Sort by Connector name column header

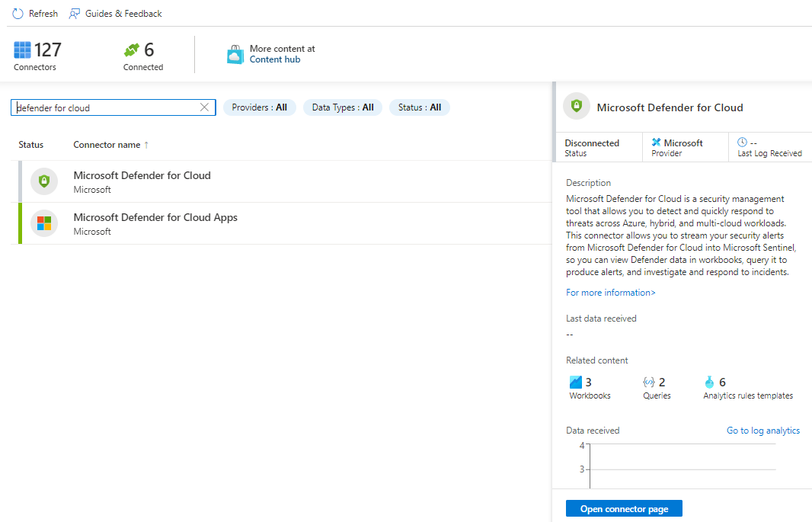pos(107,145)
